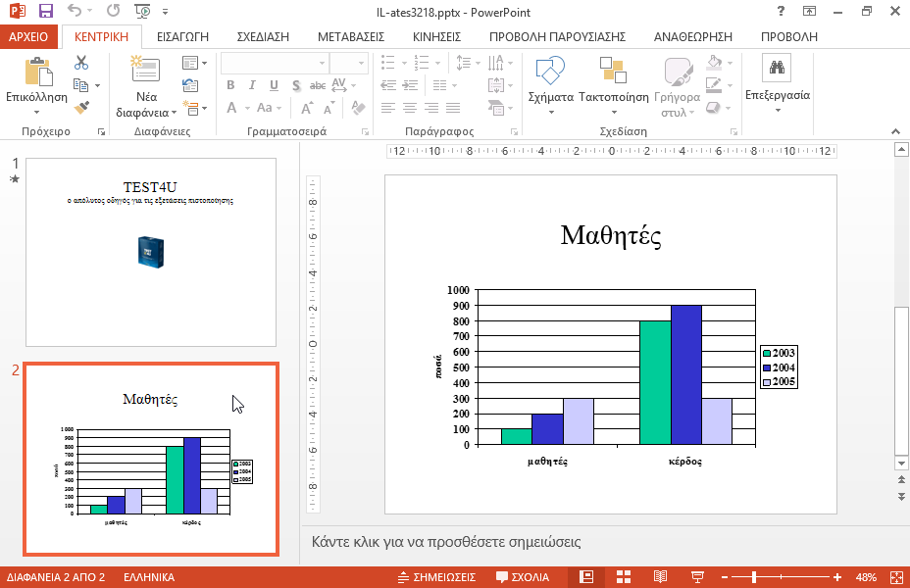This screenshot has height=588, width=910.
Task: Center text alignment button
Action: [410, 108]
